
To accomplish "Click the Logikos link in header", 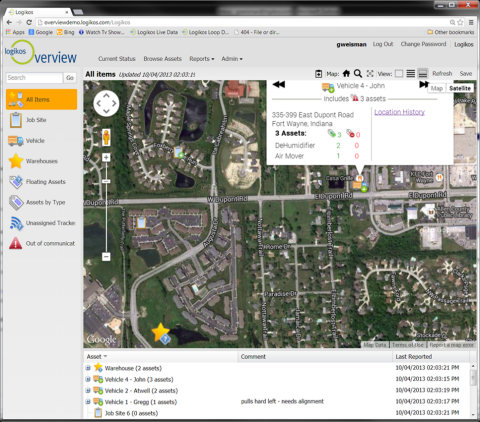I will [x=464, y=44].
